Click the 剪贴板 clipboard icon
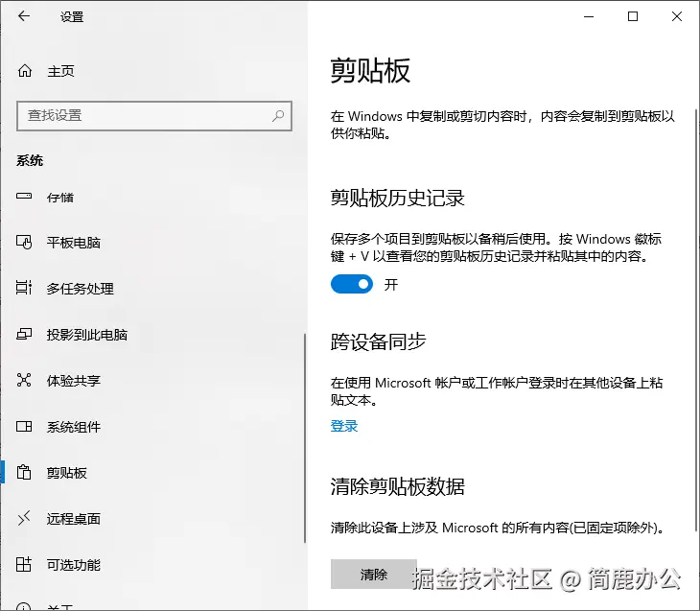Screen dimensions: 700x611 (x=24, y=472)
